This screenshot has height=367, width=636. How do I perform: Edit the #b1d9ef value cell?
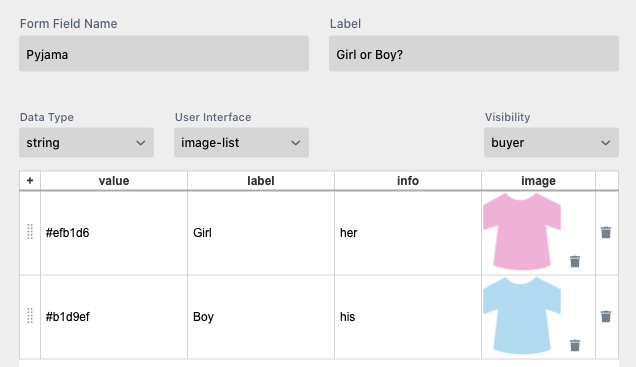coord(114,317)
